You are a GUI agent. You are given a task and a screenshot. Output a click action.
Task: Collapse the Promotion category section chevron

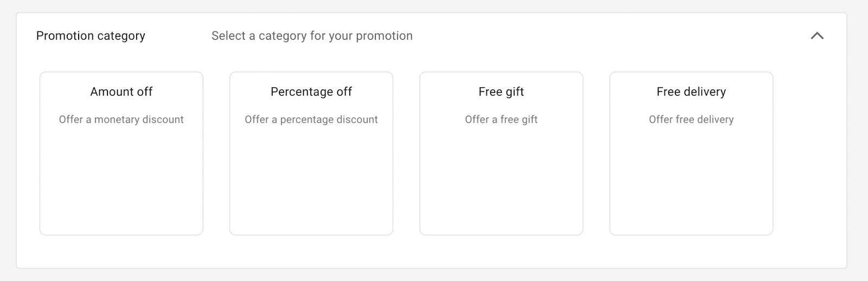click(x=816, y=36)
